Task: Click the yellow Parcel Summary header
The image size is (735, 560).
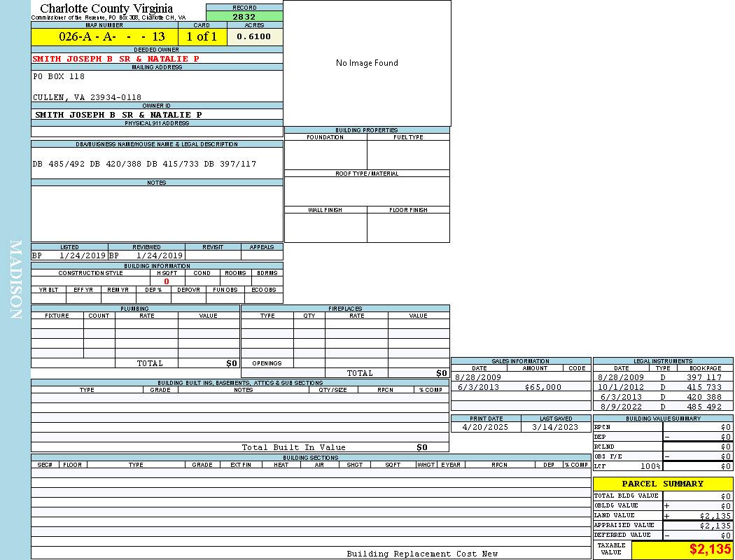Action: click(x=662, y=484)
